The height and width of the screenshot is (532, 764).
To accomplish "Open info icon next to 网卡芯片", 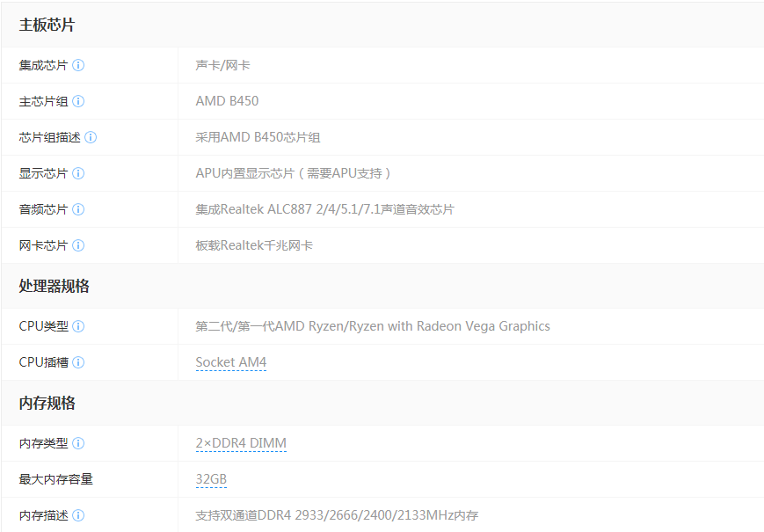I will [78, 245].
